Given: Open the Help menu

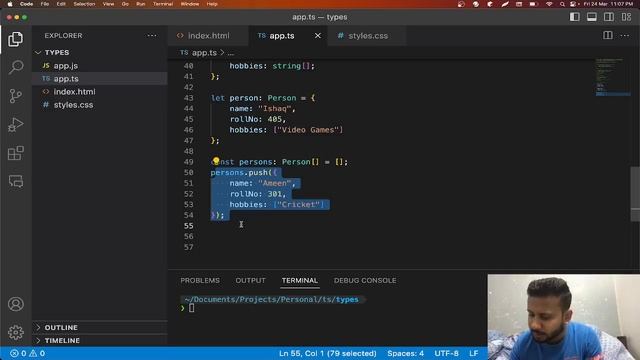Looking at the screenshot, I should 212,4.
